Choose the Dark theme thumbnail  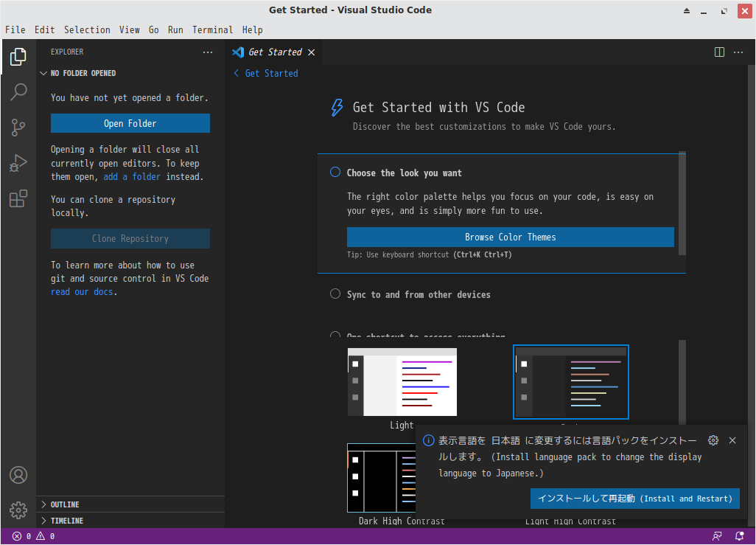[x=571, y=382]
